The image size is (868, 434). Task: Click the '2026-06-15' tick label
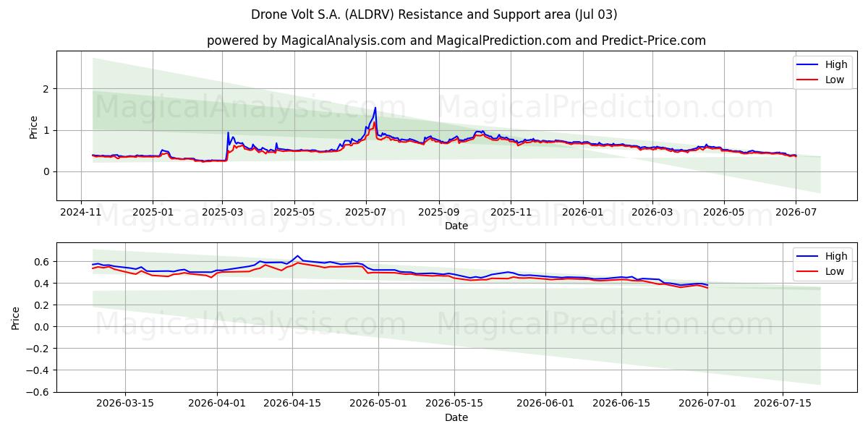click(x=621, y=404)
